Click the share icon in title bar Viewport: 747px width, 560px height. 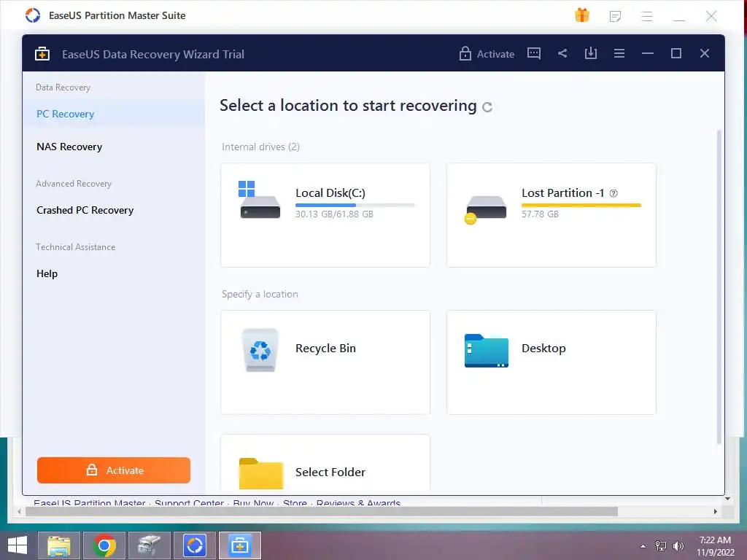pos(562,53)
